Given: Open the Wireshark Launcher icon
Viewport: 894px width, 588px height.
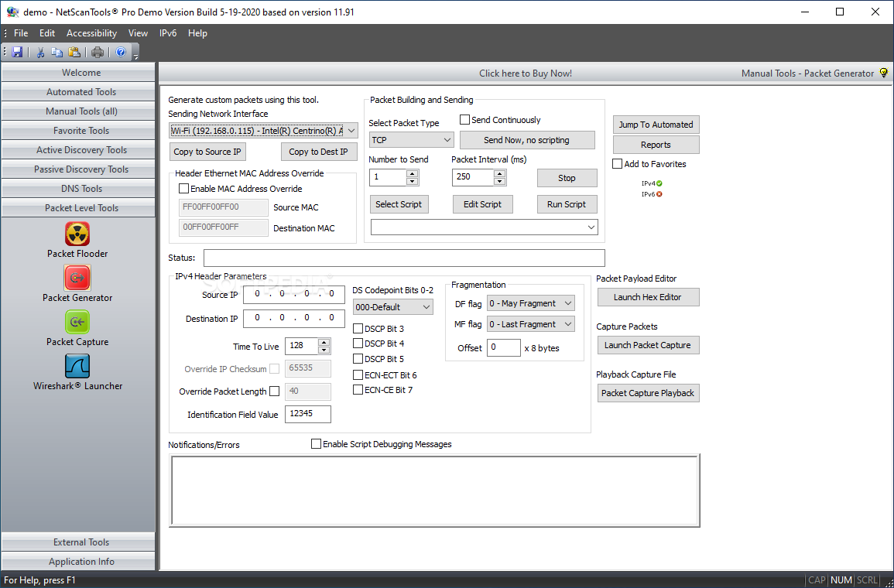Looking at the screenshot, I should 77,367.
